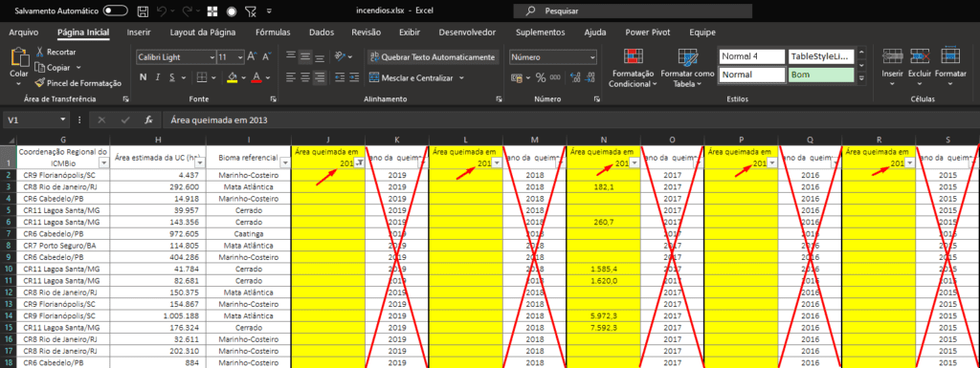Image resolution: width=980 pixels, height=368 pixels.
Task: Open the Customize Quick Access Toolbar dropdown
Action: 269,11
